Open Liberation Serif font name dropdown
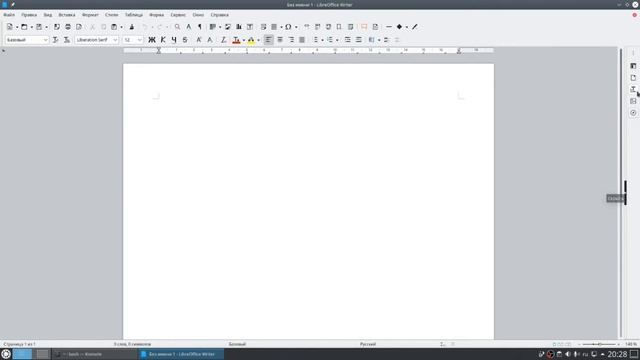 pos(115,40)
